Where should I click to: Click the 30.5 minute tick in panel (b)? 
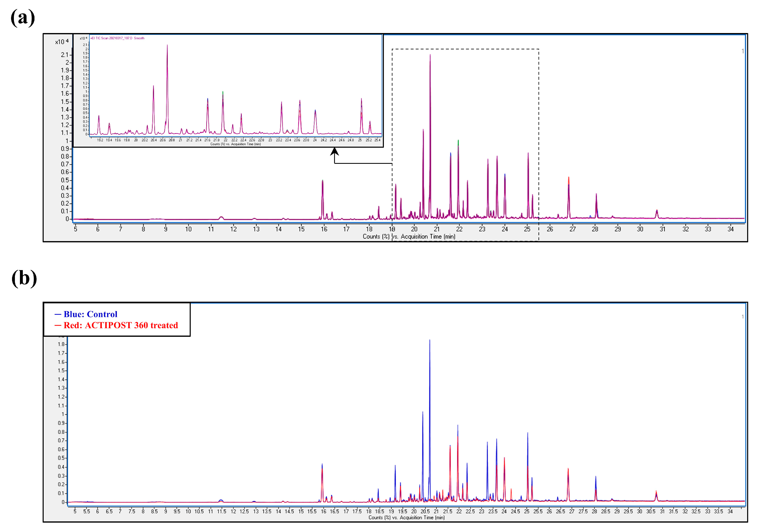coord(651,511)
